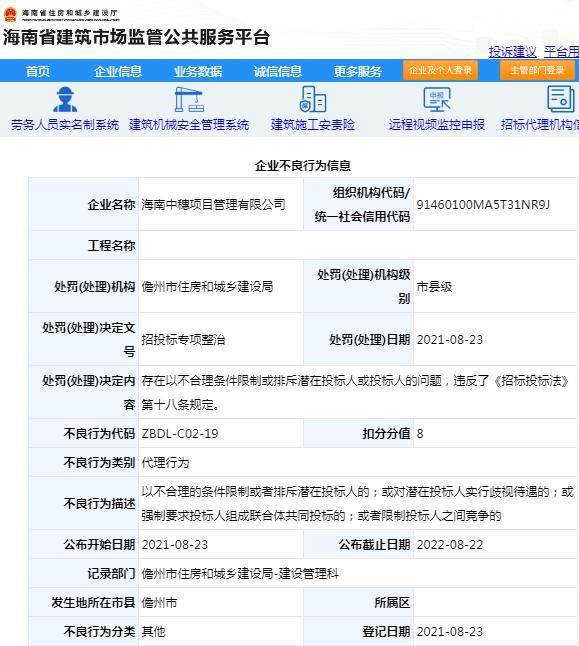Click the 扣分分值 value 8

point(420,433)
